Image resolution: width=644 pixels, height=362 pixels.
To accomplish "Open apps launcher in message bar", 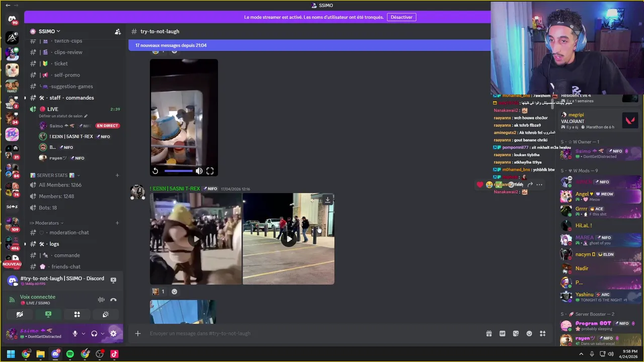I will pos(542,333).
